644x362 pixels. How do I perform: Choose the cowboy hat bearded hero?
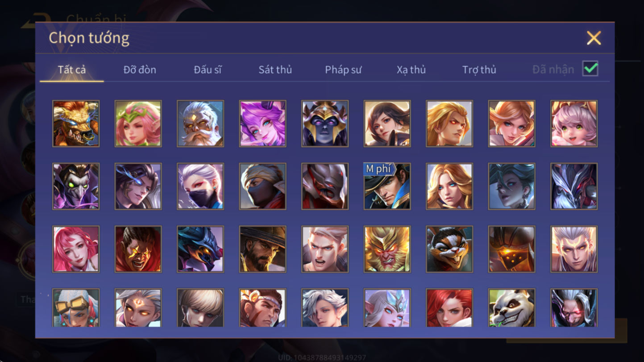click(263, 249)
